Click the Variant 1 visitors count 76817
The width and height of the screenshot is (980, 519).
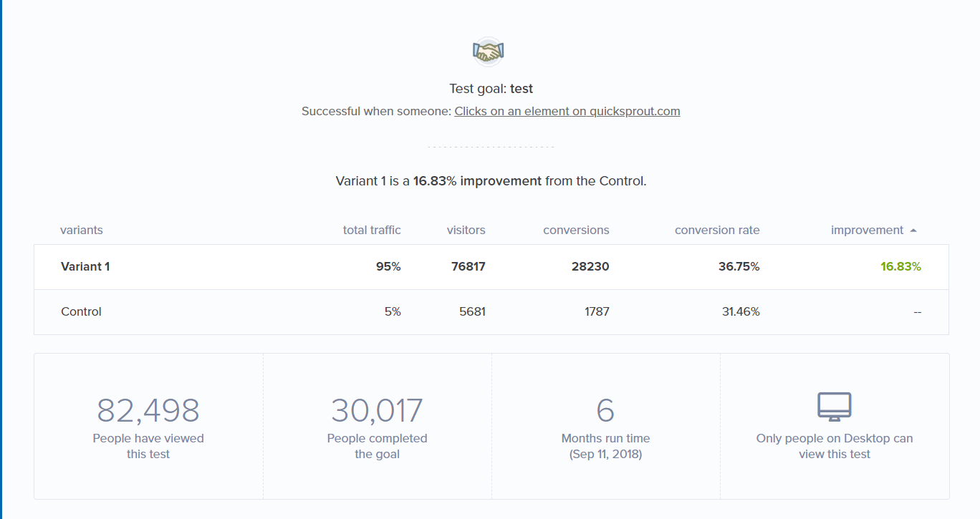(x=468, y=266)
